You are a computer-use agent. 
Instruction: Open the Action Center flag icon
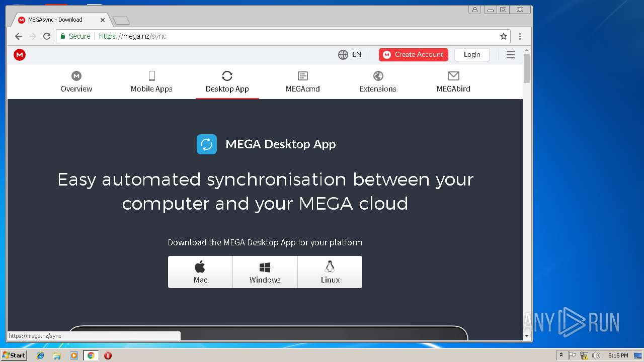tap(572, 355)
